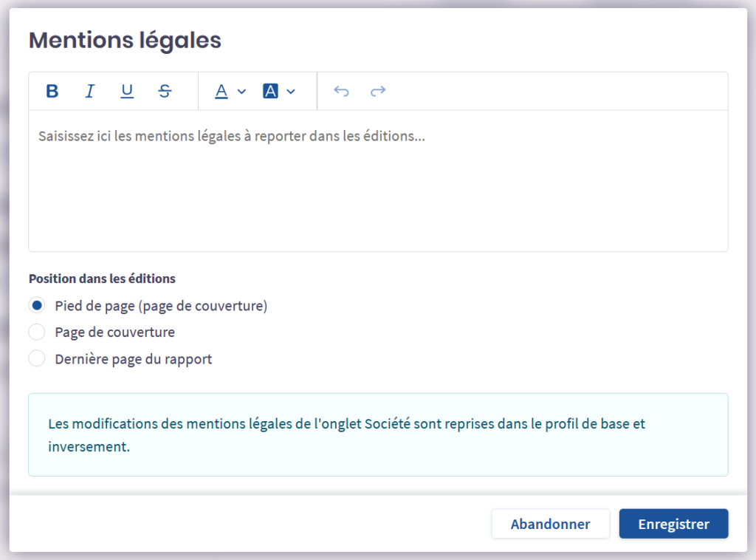Viewport: 756px width, 560px height.
Task: Apply italic formatting to text
Action: click(90, 91)
